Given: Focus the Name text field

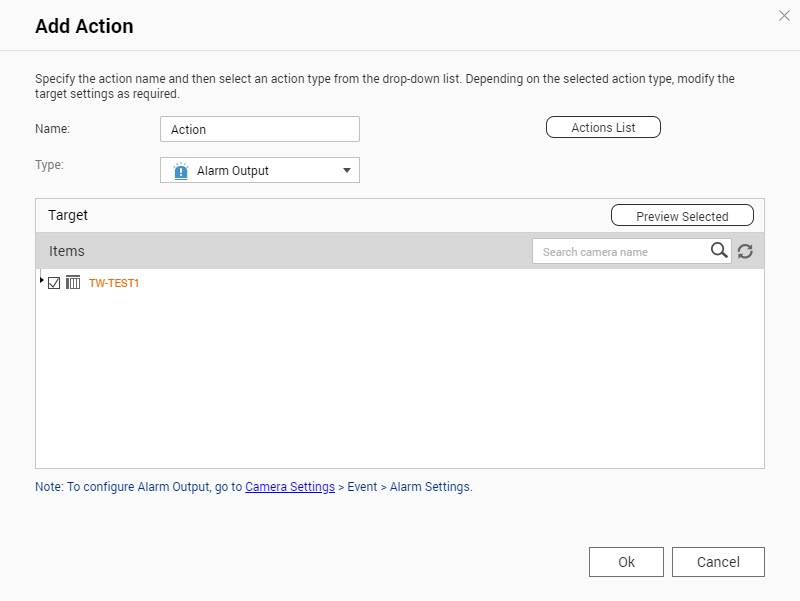Looking at the screenshot, I should [259, 129].
